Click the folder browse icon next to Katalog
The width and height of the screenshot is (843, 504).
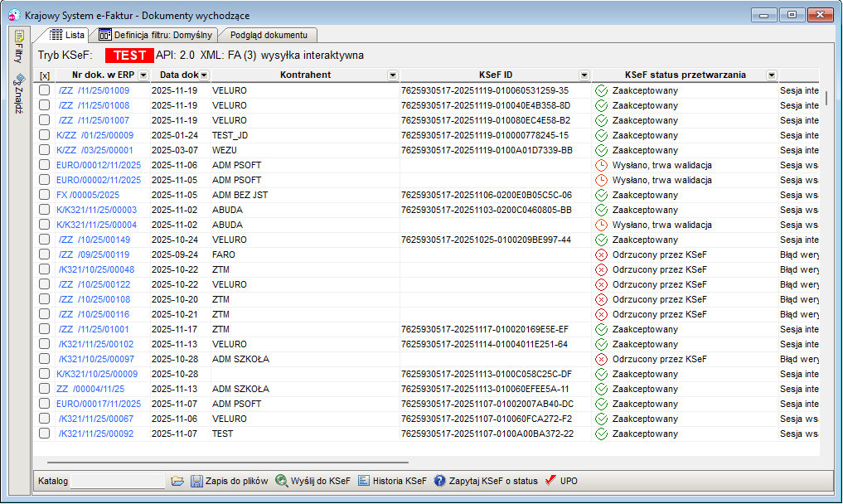coord(177,481)
